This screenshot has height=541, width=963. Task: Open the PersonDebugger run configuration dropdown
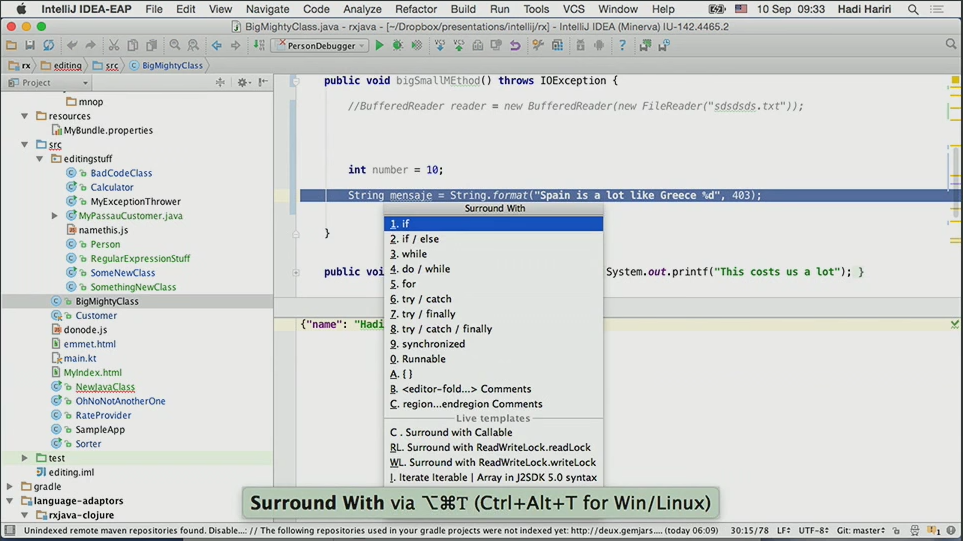pos(321,45)
